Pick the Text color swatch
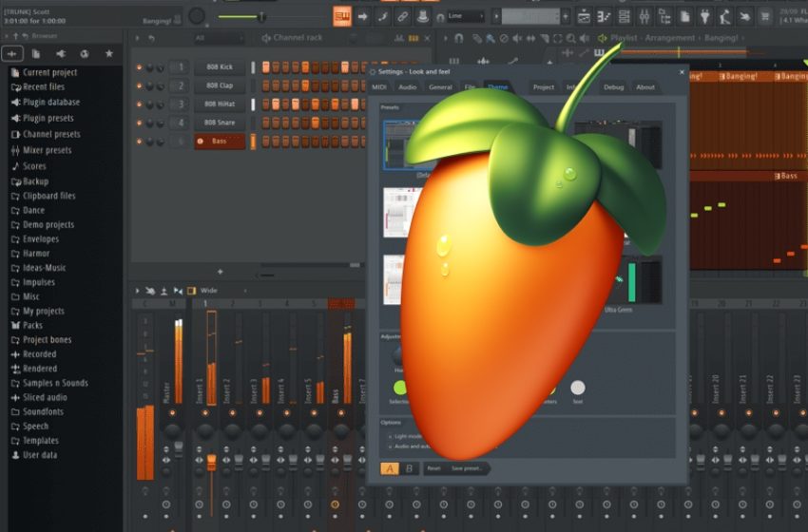This screenshot has width=808, height=532. pos(578,388)
